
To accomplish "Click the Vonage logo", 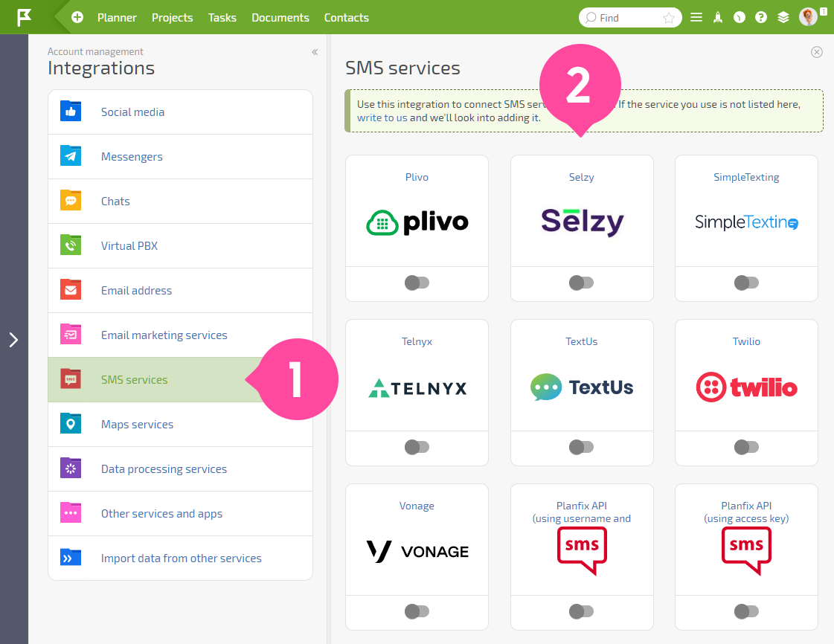I will tap(417, 552).
